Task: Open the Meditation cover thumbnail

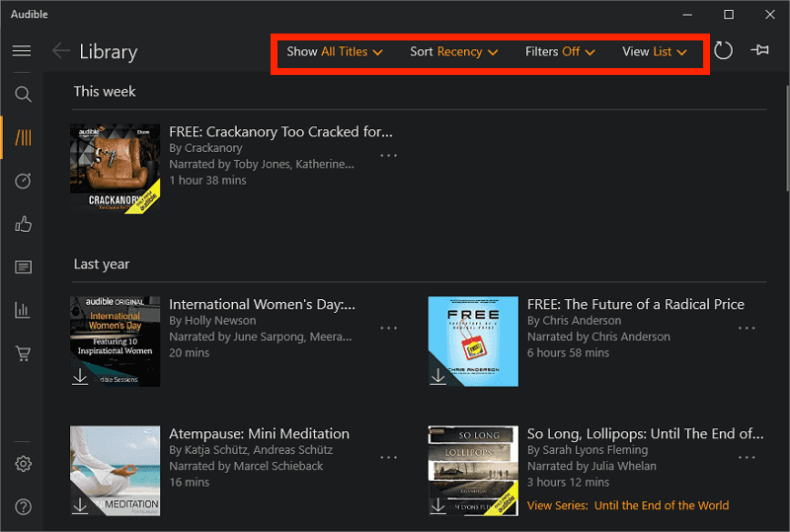Action: [x=115, y=471]
